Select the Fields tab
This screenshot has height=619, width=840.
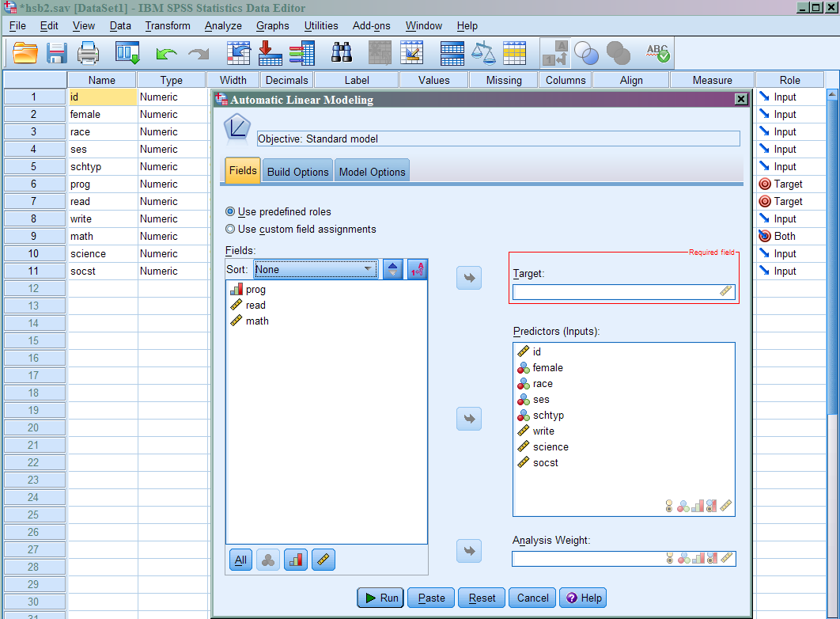click(x=243, y=170)
